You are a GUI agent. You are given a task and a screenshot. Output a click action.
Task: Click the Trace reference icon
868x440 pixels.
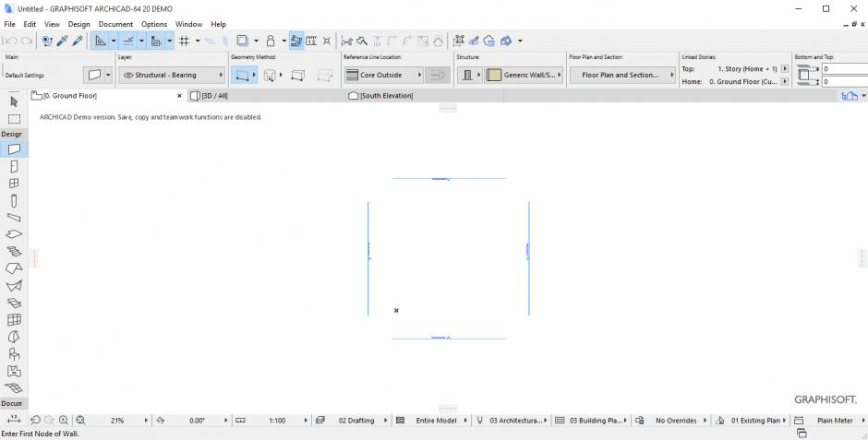coord(242,41)
